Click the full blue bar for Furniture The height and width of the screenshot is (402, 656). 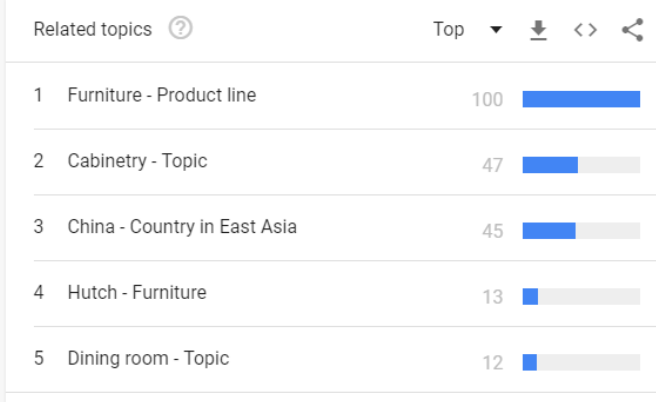coord(581,99)
